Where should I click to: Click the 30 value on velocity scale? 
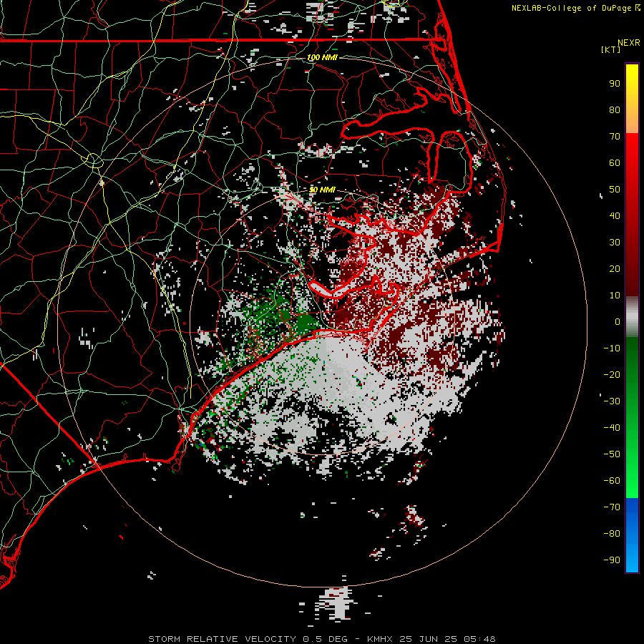615,243
